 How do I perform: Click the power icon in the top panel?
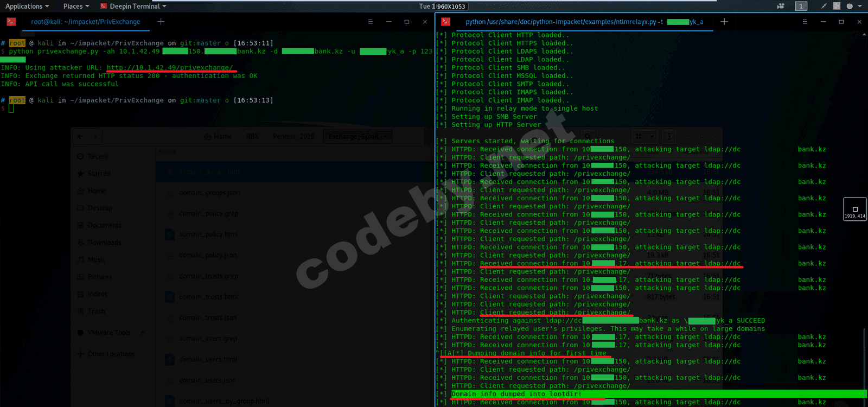pyautogui.click(x=850, y=7)
